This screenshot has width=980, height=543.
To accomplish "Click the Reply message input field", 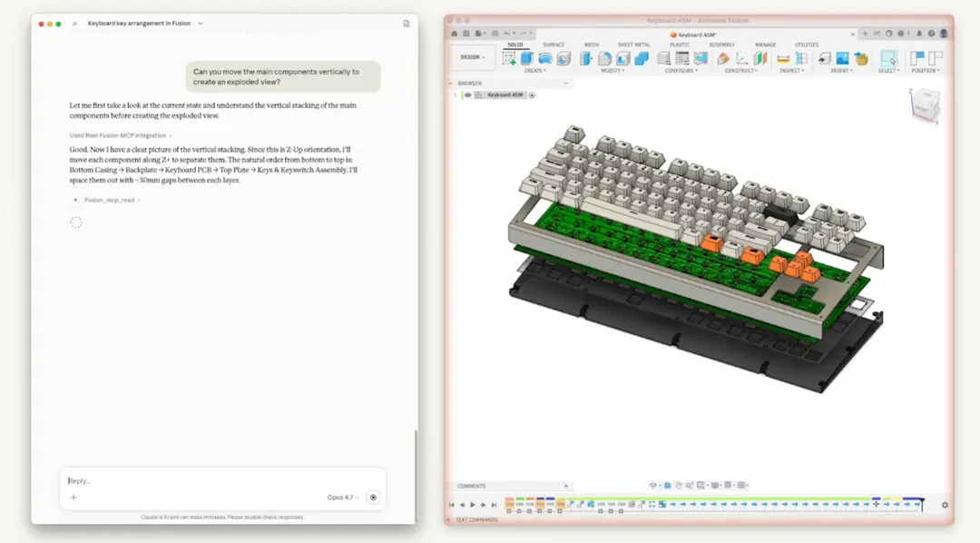I will (x=222, y=481).
